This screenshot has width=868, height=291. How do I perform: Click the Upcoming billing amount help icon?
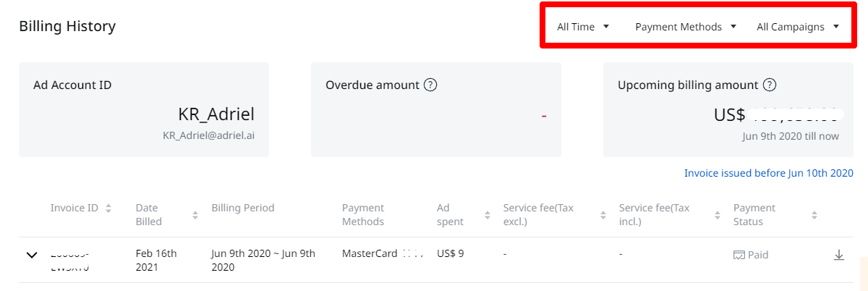click(770, 85)
